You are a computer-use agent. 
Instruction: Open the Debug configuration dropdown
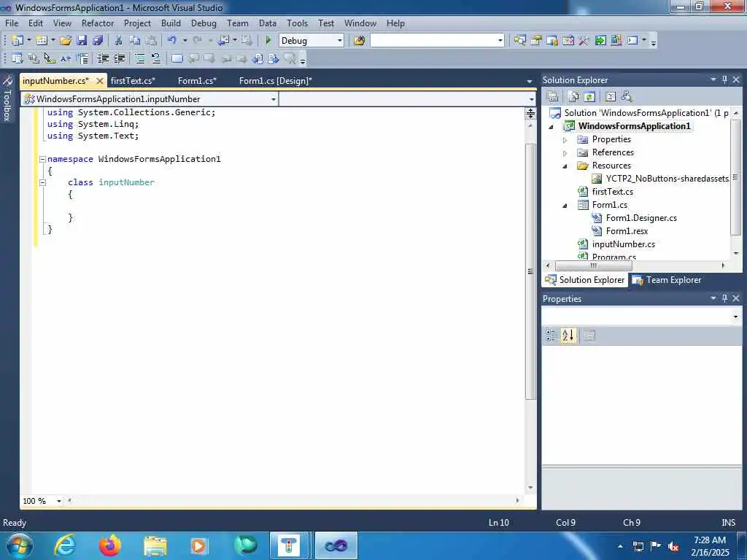pyautogui.click(x=340, y=41)
